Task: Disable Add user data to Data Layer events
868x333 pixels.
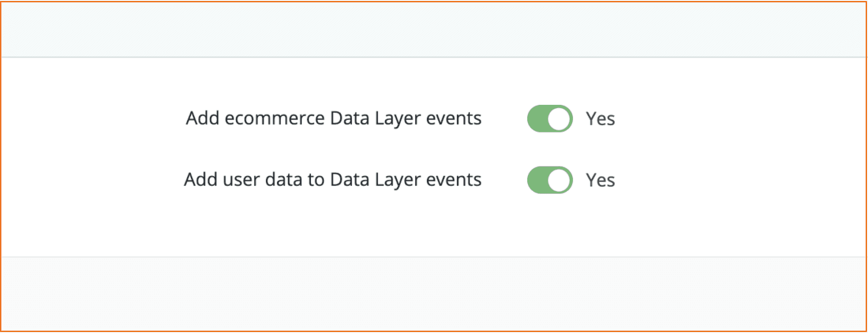Action: pyautogui.click(x=550, y=180)
